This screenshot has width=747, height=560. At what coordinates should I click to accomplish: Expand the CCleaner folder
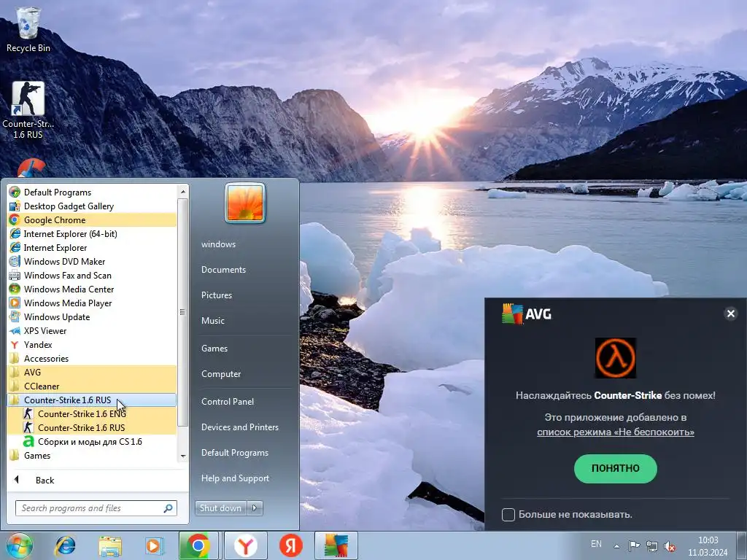click(x=93, y=386)
